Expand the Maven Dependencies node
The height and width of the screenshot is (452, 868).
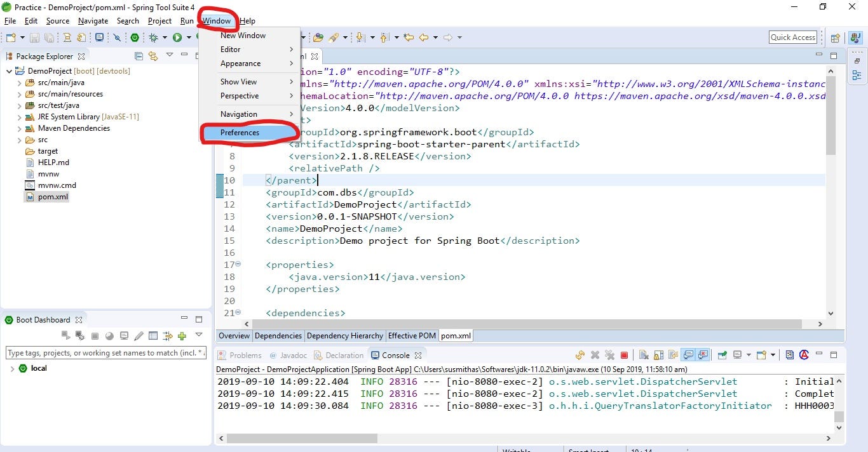(x=19, y=128)
